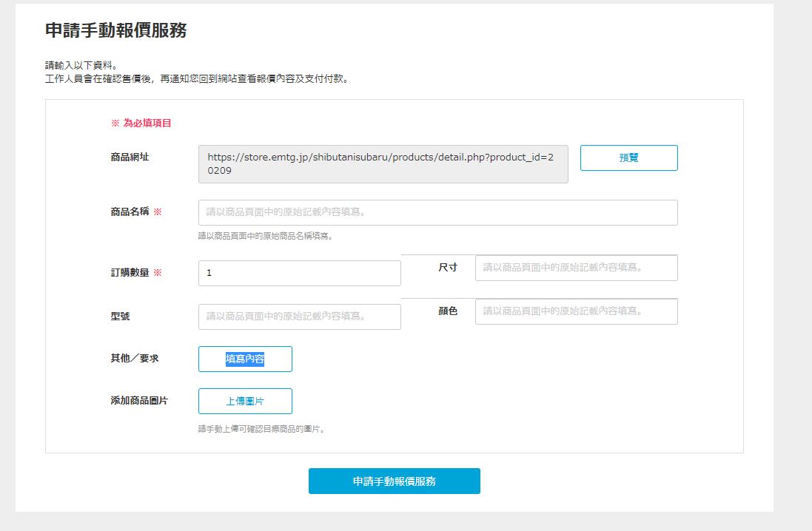Click the 預覽 preview button
The image size is (812, 531).
click(628, 158)
